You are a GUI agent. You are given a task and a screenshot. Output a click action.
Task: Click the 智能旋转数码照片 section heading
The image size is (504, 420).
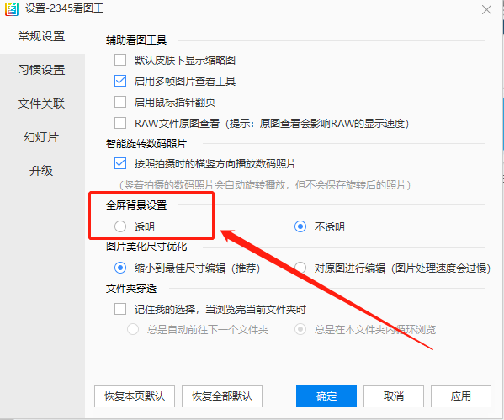pos(146,143)
